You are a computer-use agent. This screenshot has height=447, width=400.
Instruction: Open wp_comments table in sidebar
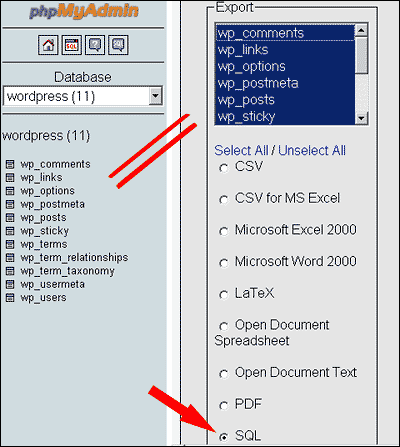(x=55, y=164)
